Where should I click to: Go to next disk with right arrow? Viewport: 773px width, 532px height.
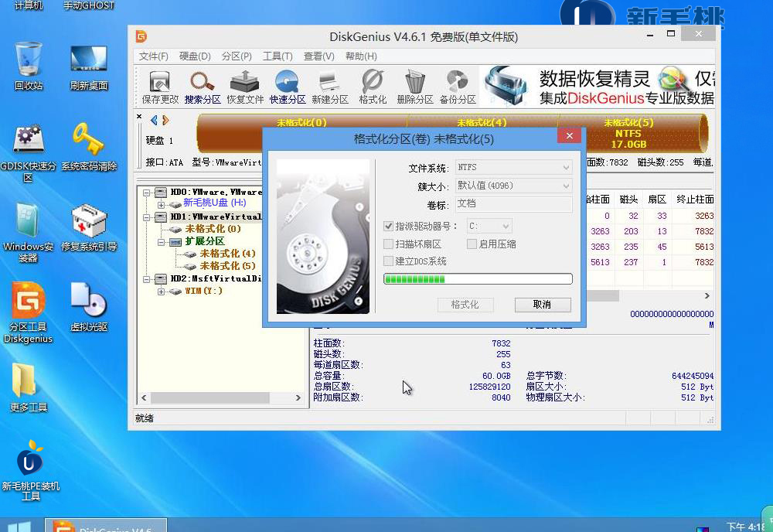(165, 120)
